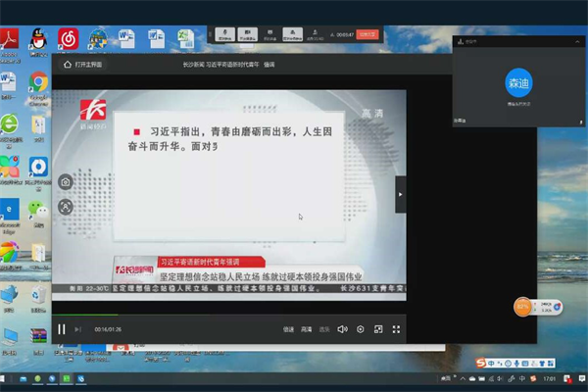Toggle the camera in meeting toolbar
The image size is (588, 392).
pos(248,34)
